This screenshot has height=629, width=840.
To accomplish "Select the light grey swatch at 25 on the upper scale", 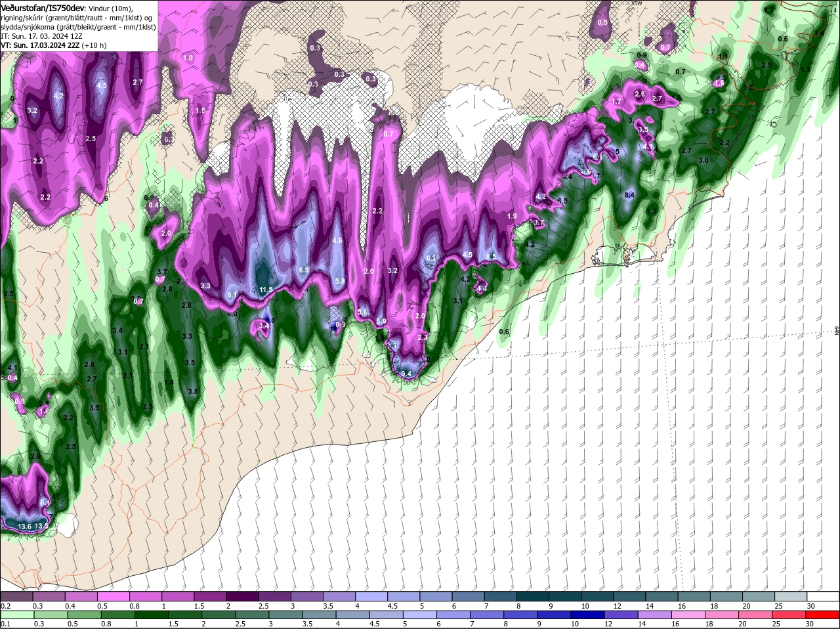I will pyautogui.click(x=791, y=597).
